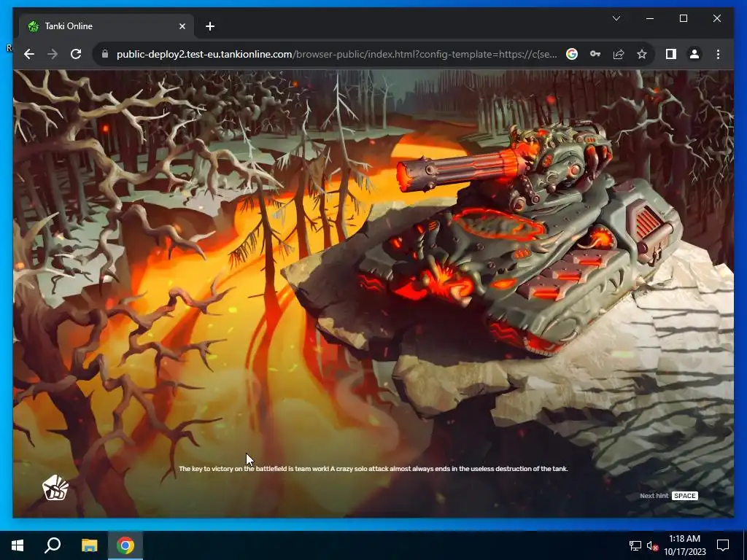Go forward to next page
747x560 pixels.
pos(53,54)
